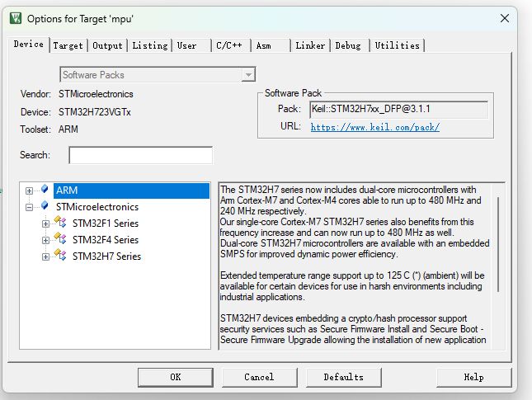Expand the STM32F1 Series node
Image resolution: width=532 pixels, height=400 pixels.
(x=45, y=224)
